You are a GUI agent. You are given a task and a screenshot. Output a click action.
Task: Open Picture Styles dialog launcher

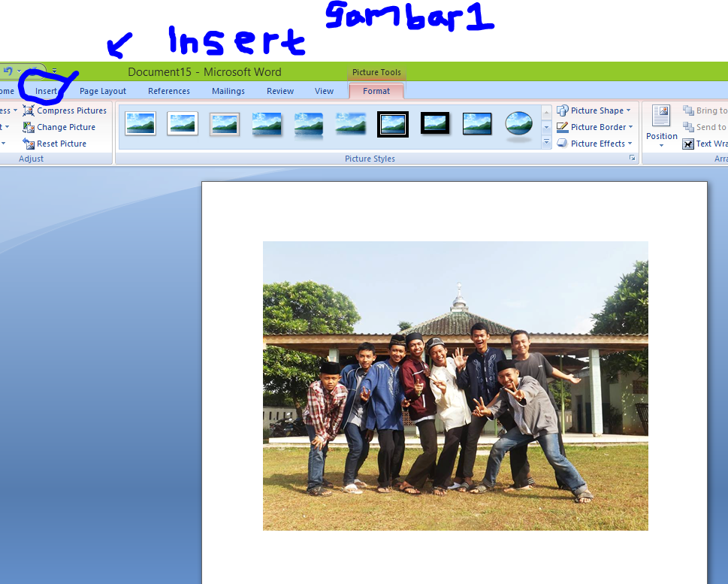pyautogui.click(x=632, y=158)
